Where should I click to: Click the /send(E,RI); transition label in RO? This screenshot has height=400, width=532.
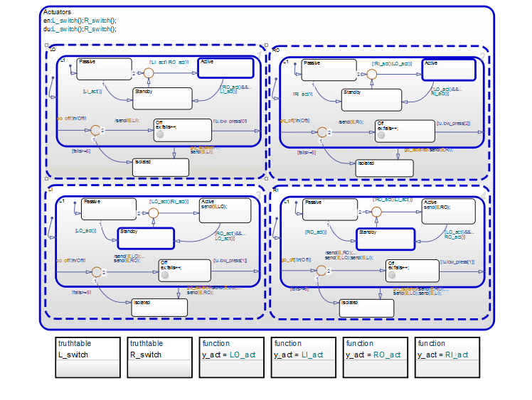click(x=351, y=121)
